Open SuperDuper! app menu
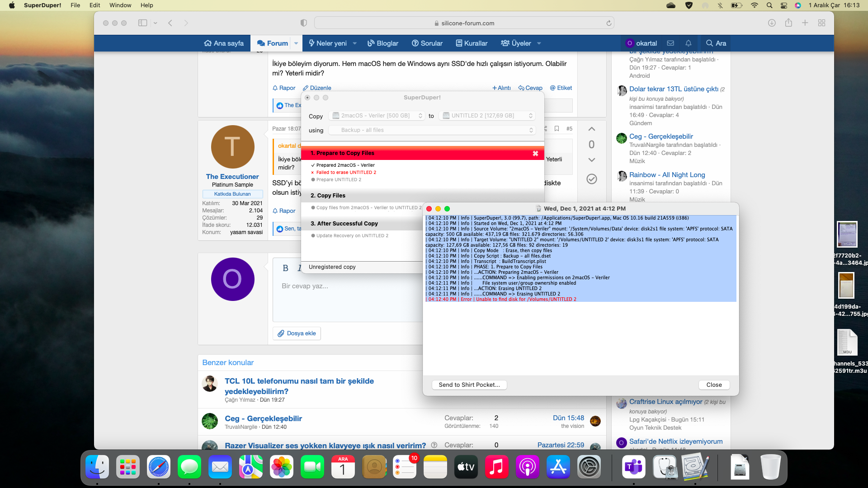 (42, 5)
